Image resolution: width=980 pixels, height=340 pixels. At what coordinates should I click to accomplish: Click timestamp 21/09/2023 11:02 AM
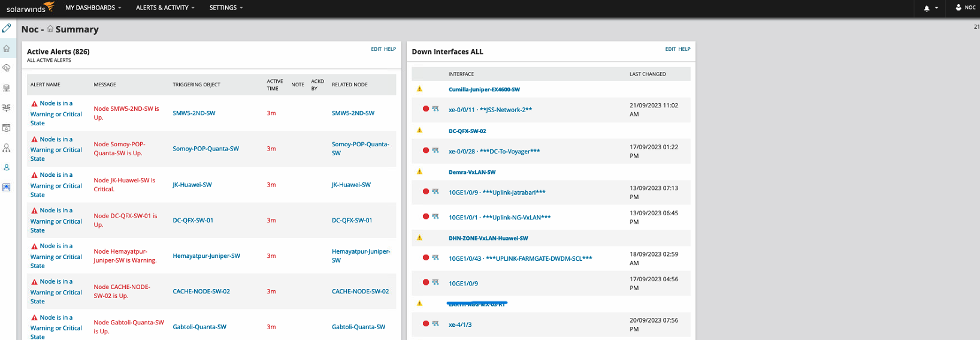654,110
